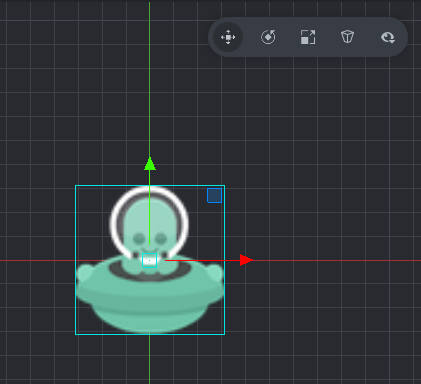Viewport: 421px width, 384px height.
Task: Click the blue XY plane handle square
Action: click(x=214, y=195)
